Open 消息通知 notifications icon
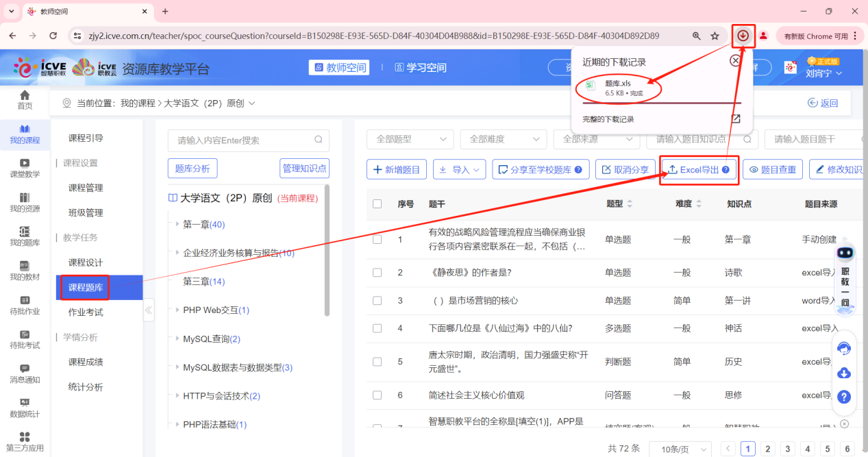The image size is (868, 457). click(x=25, y=373)
